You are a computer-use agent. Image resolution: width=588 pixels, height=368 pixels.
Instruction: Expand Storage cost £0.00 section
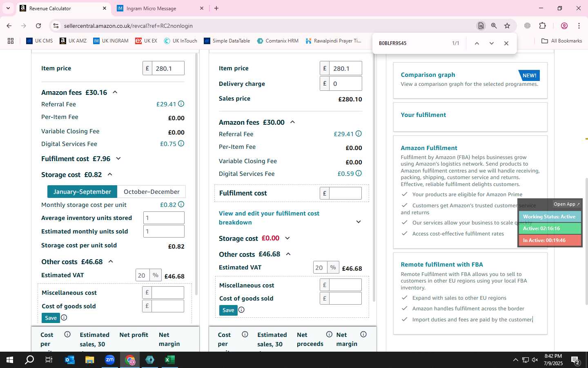[x=287, y=238]
